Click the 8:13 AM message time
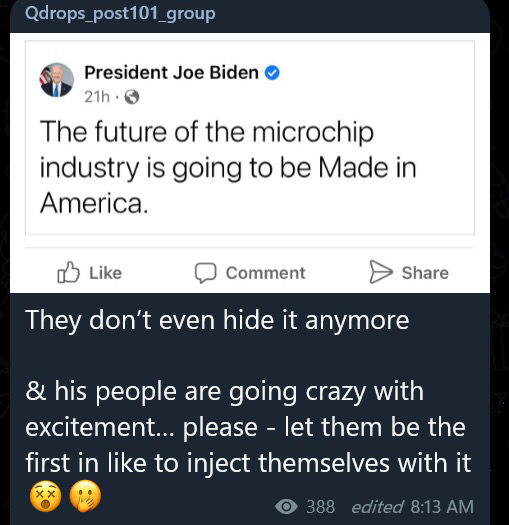Viewport: 509px width, 525px height. coord(442,507)
